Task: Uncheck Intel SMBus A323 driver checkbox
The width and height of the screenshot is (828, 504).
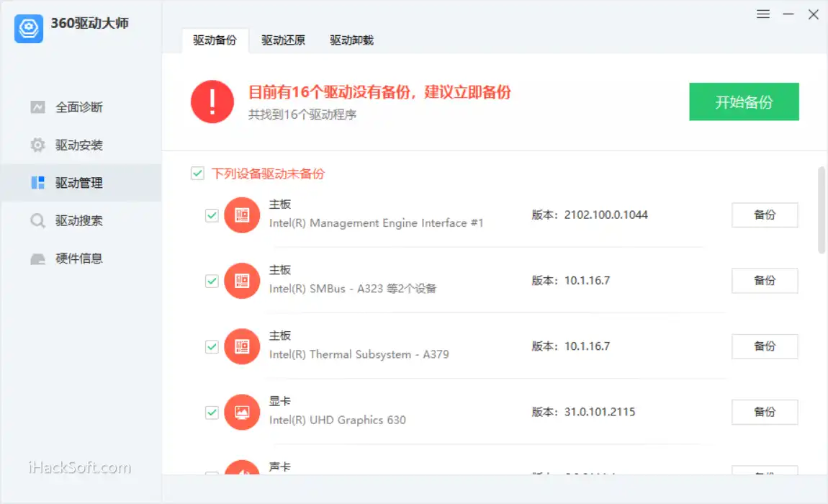Action: coord(212,281)
